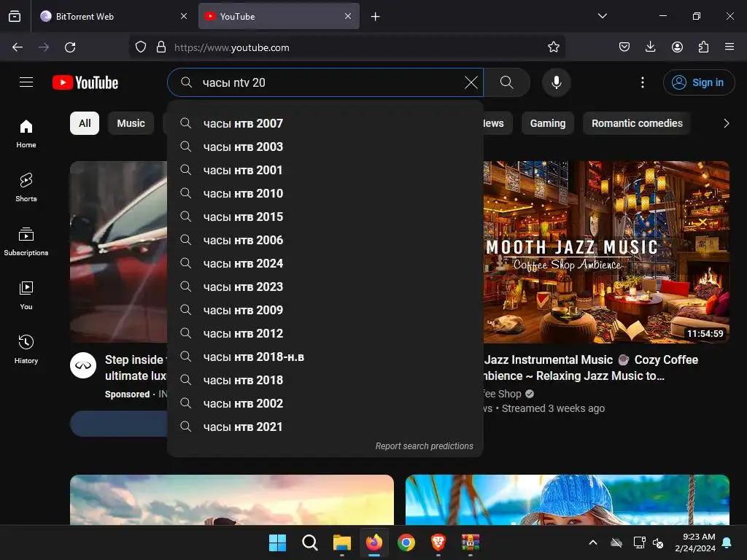
Task: Click the Sign in button
Action: pyautogui.click(x=698, y=82)
